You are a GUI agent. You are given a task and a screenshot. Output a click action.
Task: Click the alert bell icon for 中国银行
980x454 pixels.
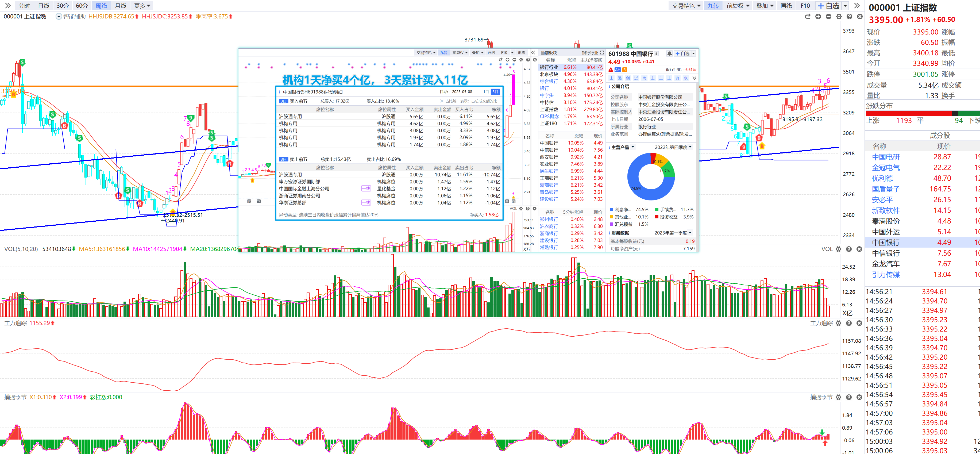[x=670, y=54]
